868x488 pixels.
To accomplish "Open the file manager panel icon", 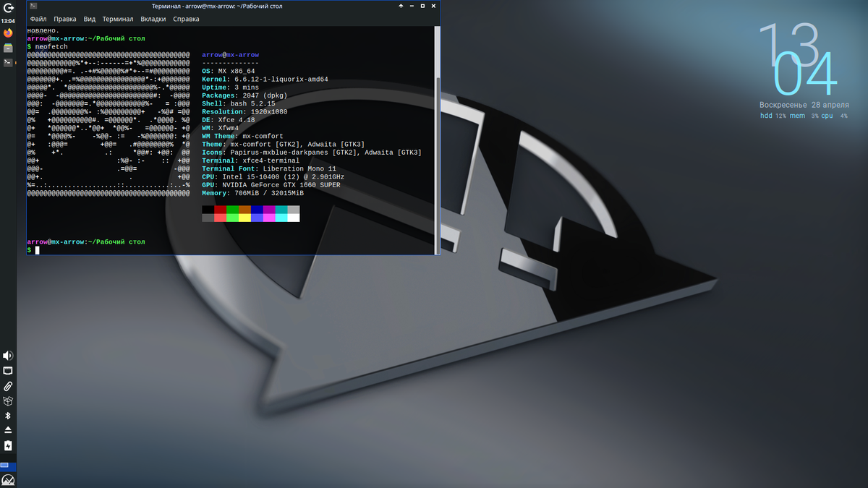I will coord(8,46).
